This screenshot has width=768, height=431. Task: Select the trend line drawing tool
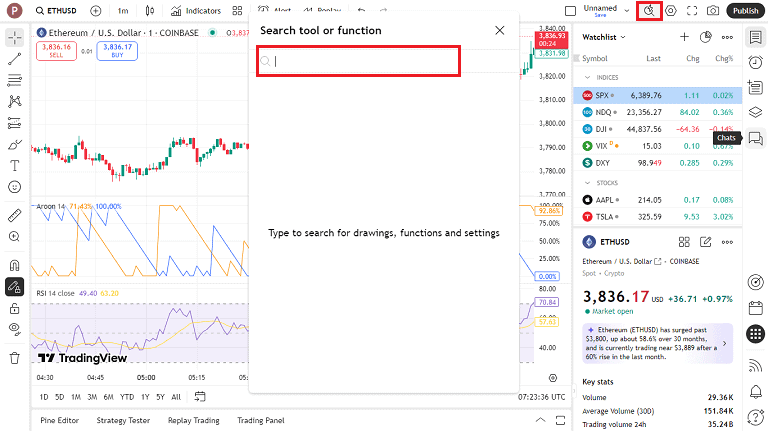click(x=15, y=59)
